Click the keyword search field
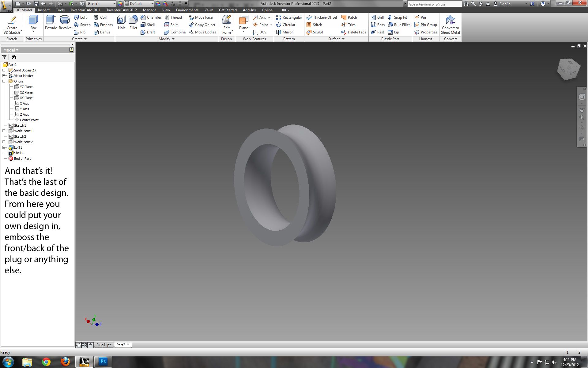 pos(434,4)
